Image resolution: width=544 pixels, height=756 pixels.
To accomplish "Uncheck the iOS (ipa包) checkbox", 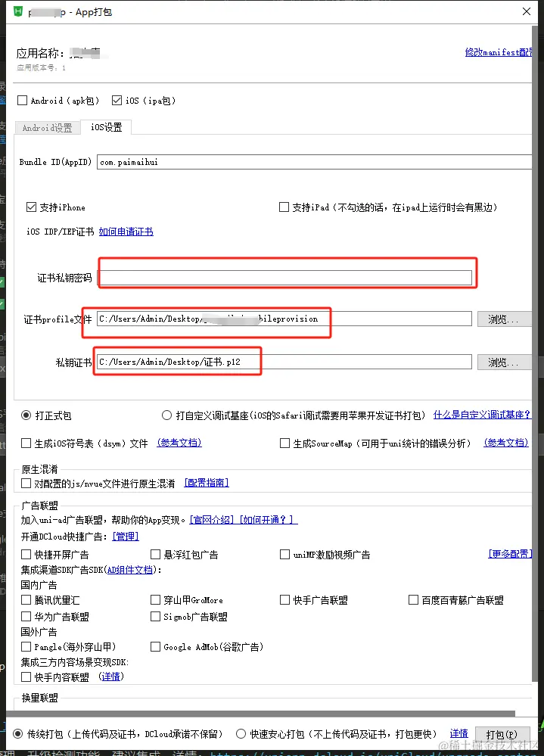I will (117, 100).
